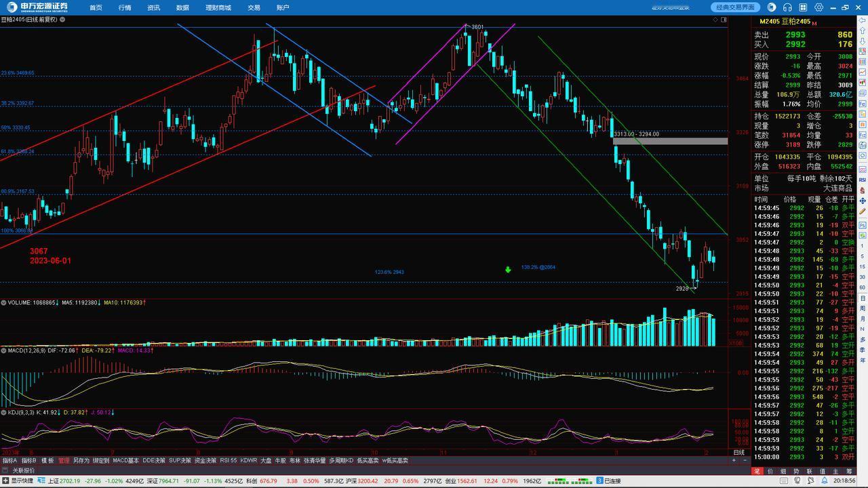Apply 大盘 template

tap(266, 460)
